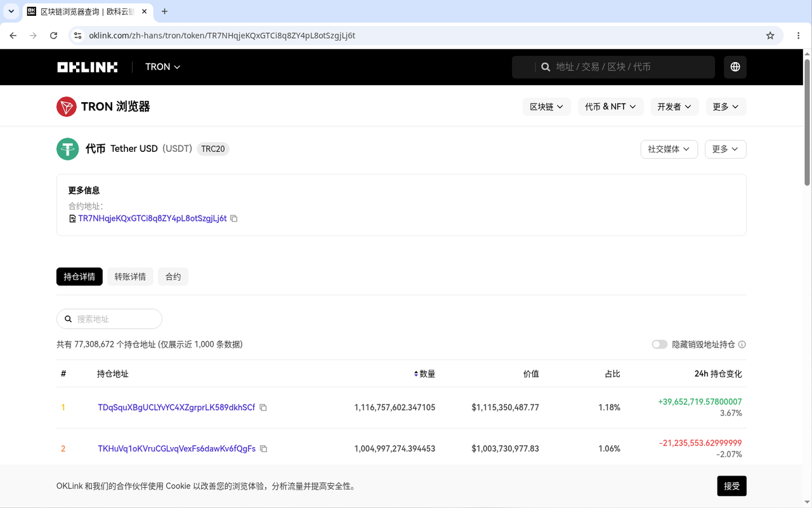Click the 搜索地址 input field

[x=109, y=319]
